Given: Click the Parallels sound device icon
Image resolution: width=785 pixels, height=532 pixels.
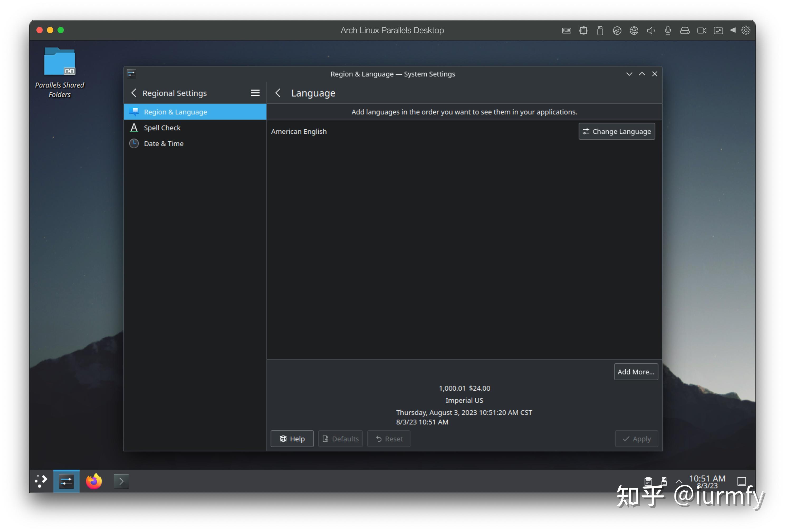Looking at the screenshot, I should (650, 30).
